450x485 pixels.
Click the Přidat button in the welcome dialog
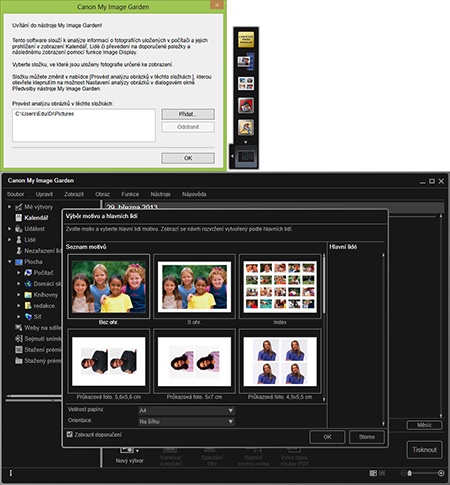(x=188, y=114)
